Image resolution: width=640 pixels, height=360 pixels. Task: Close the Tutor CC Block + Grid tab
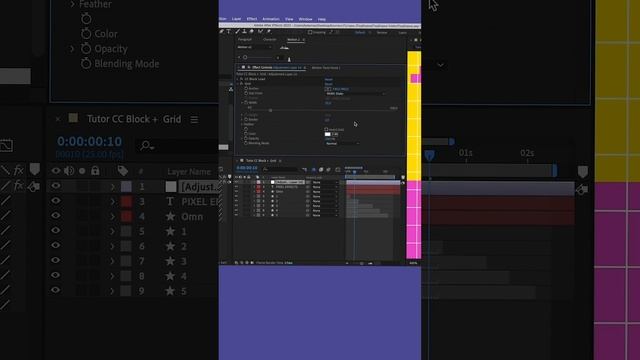[58, 119]
